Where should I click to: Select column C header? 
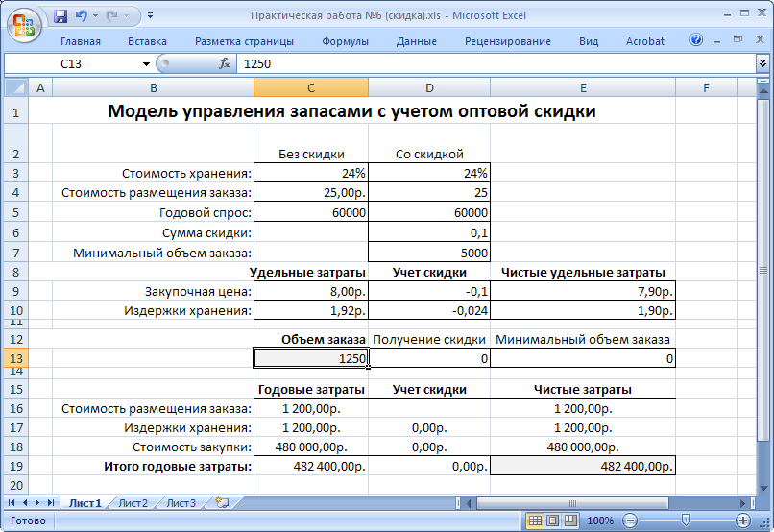(x=311, y=87)
